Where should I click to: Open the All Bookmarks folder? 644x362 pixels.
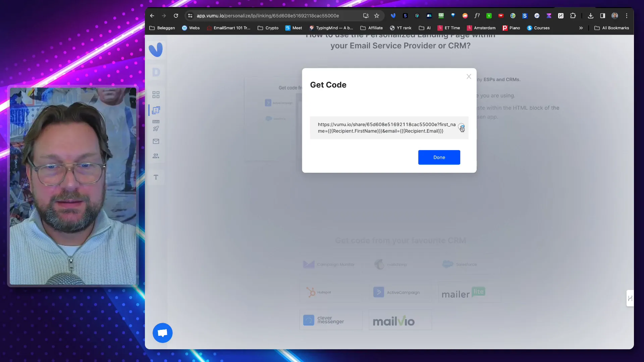tap(612, 28)
